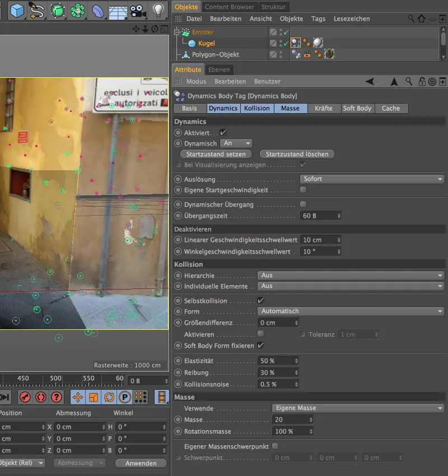Add a light with the bulb icon
The width and height of the screenshot is (448, 476).
158,10
